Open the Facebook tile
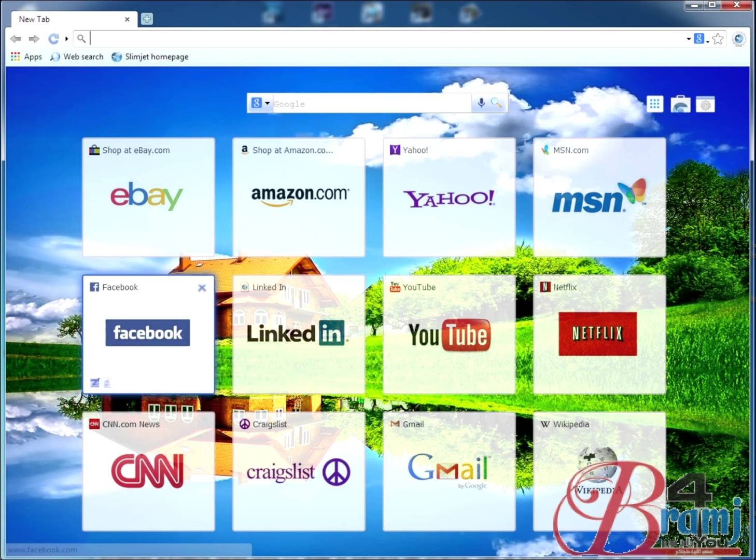The height and width of the screenshot is (560, 756). coord(149,334)
